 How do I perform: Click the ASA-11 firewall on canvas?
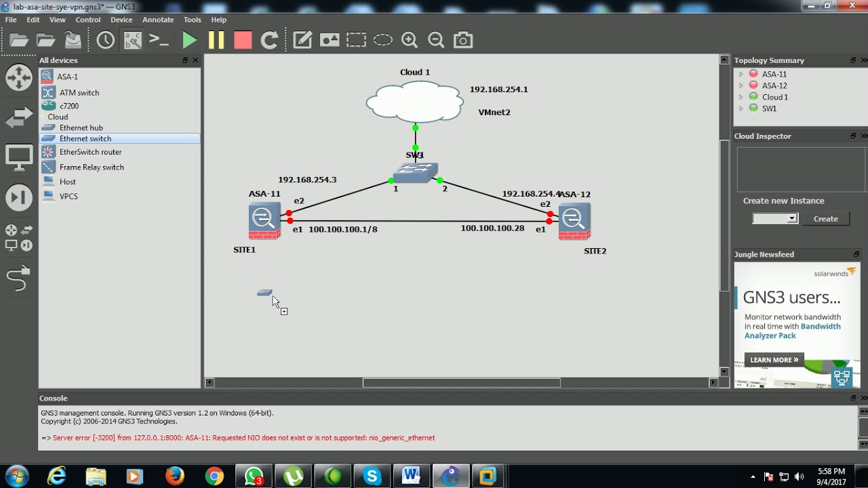point(264,220)
